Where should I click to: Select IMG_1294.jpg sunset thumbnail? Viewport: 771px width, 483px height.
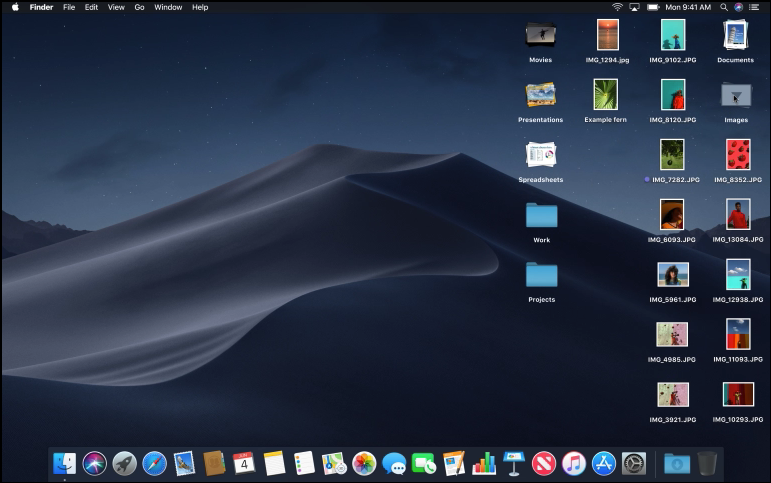point(607,34)
